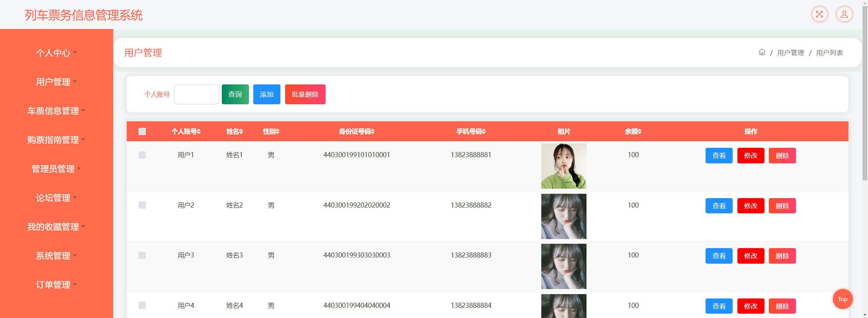Click 修改 for 用户3
The image size is (868, 318).
751,256
